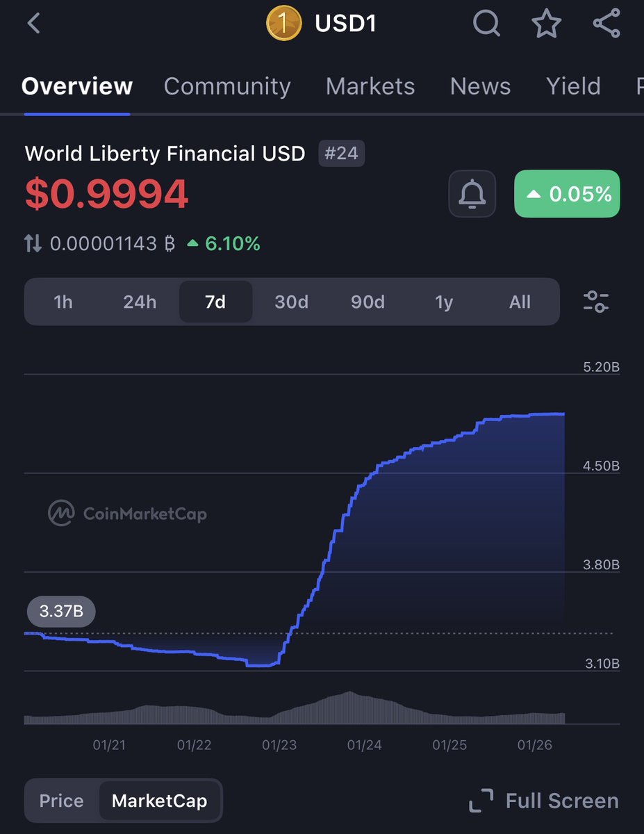The height and width of the screenshot is (834, 644).
Task: Tap the 3.10B axis label
Action: tap(601, 664)
